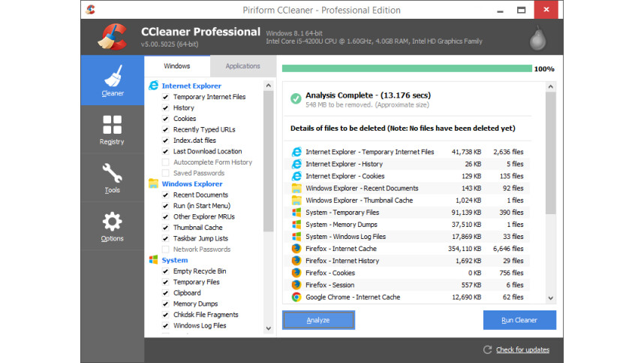Click folder icon beside Recent Documents result

pos(296,189)
